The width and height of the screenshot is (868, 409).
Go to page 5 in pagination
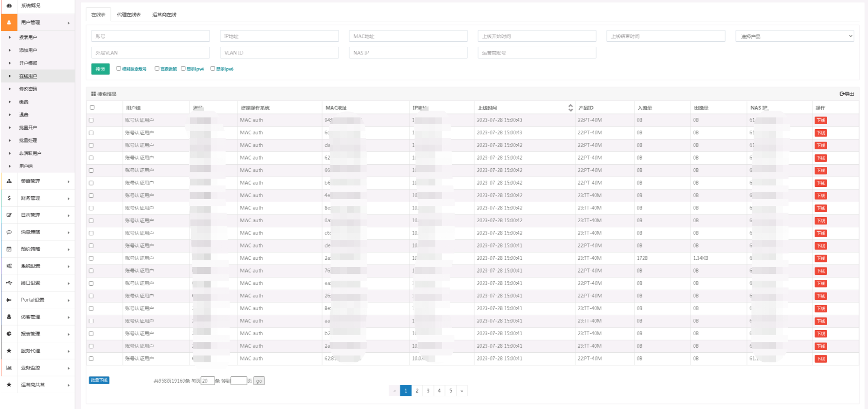(x=450, y=390)
